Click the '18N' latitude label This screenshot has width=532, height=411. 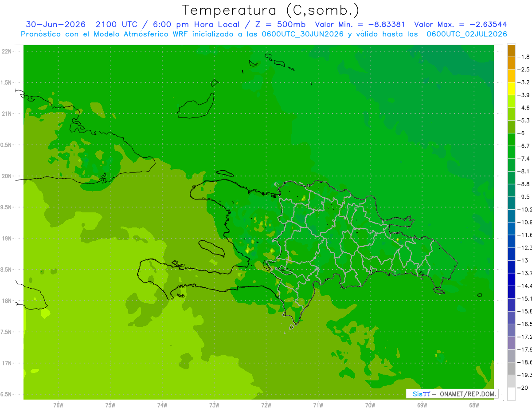tap(8, 301)
